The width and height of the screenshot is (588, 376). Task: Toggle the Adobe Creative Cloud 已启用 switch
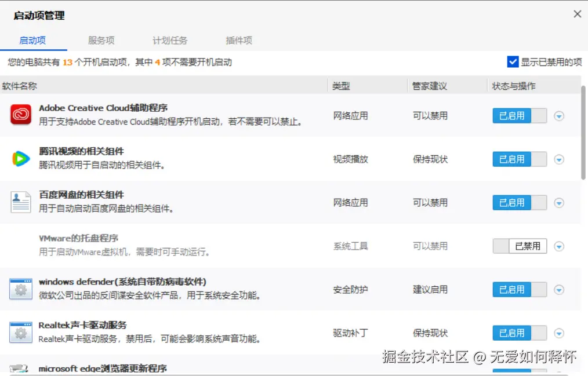tap(520, 116)
